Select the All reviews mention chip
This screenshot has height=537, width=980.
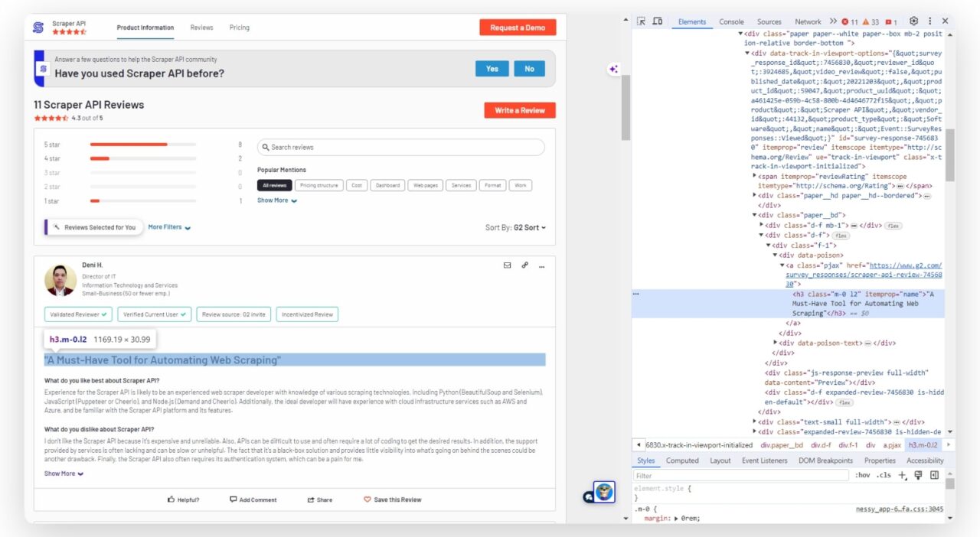[274, 185]
